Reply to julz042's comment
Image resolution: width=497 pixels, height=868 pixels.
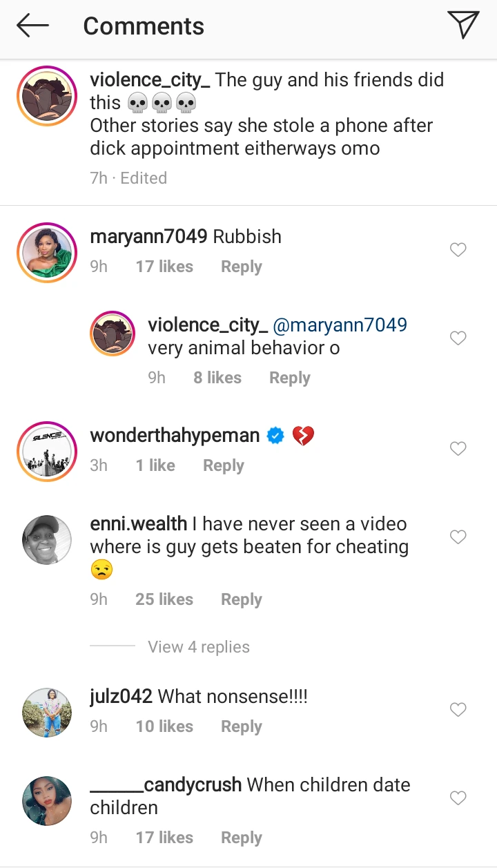click(x=241, y=726)
